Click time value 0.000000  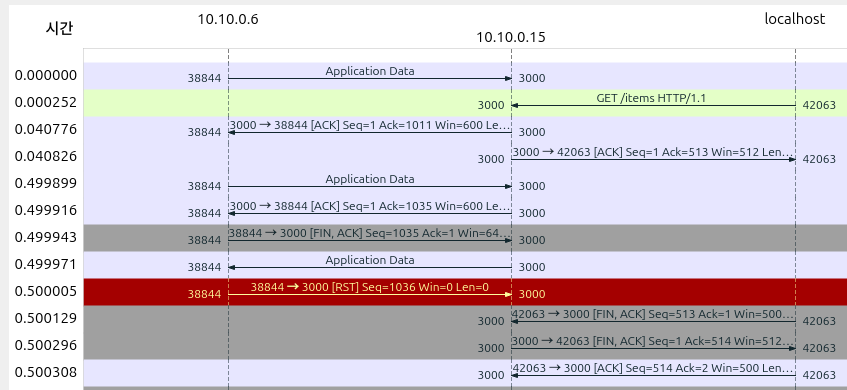tap(46, 76)
